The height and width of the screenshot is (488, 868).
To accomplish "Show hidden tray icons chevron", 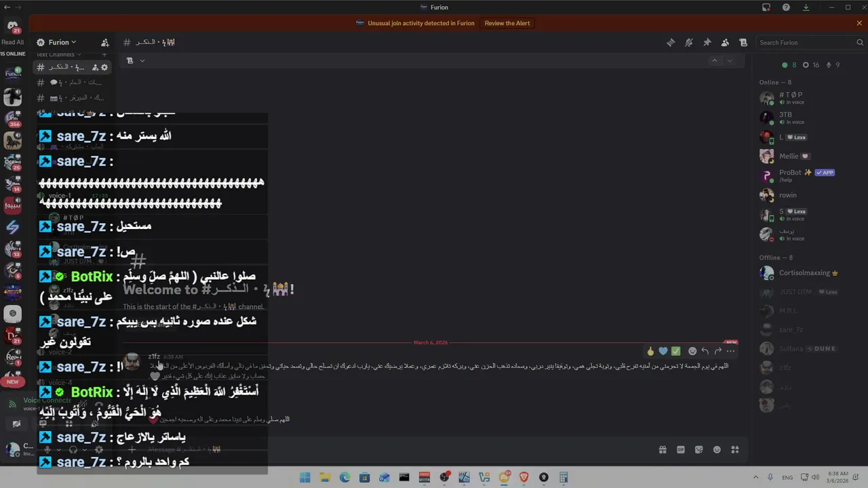I will pyautogui.click(x=755, y=477).
